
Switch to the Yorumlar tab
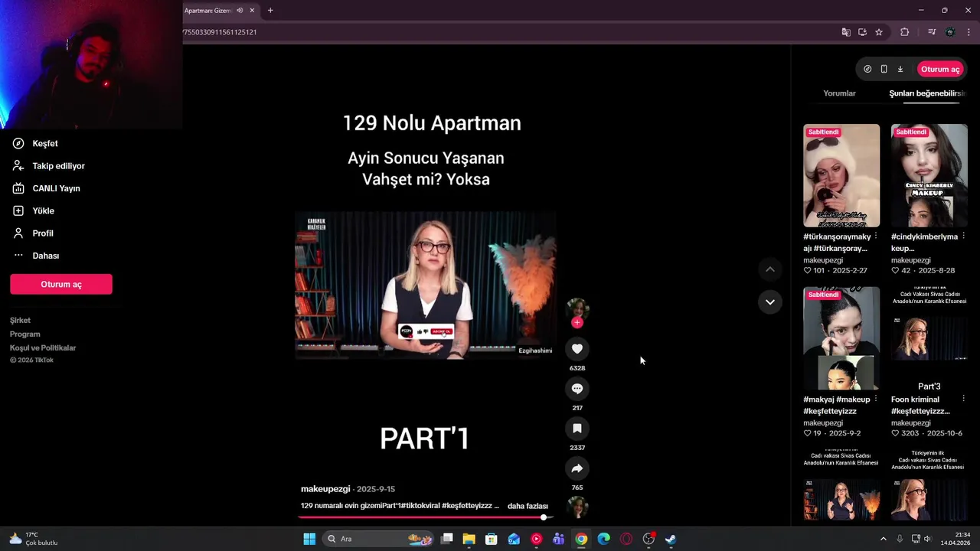coord(839,93)
